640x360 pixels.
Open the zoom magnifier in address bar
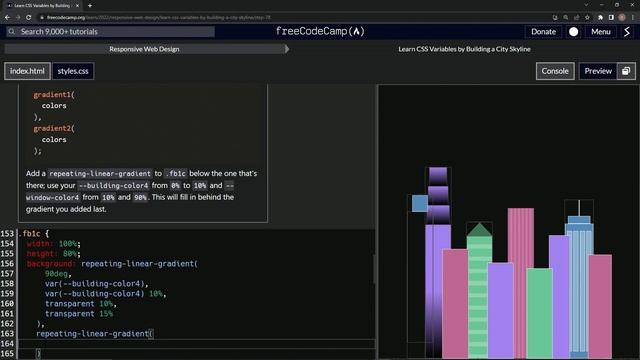point(566,18)
